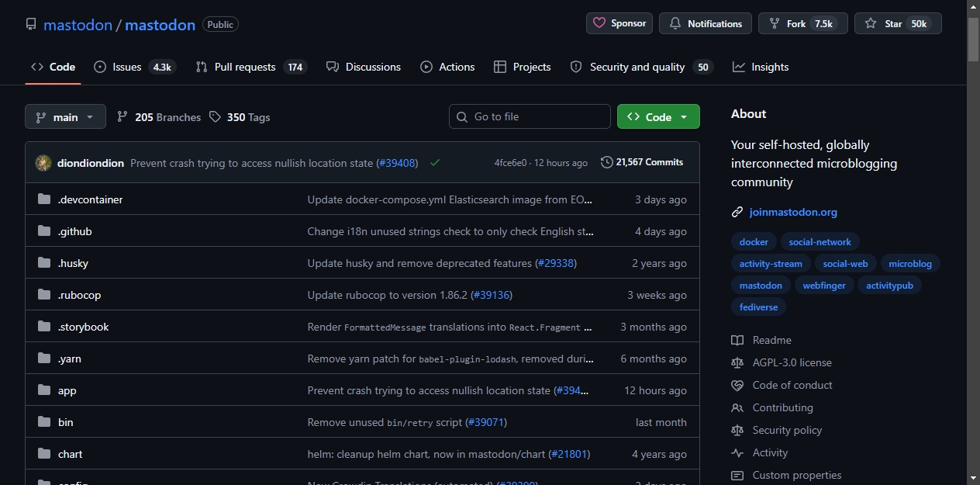Click the branches icon next to 205 Branches
980x485 pixels.
point(122,117)
